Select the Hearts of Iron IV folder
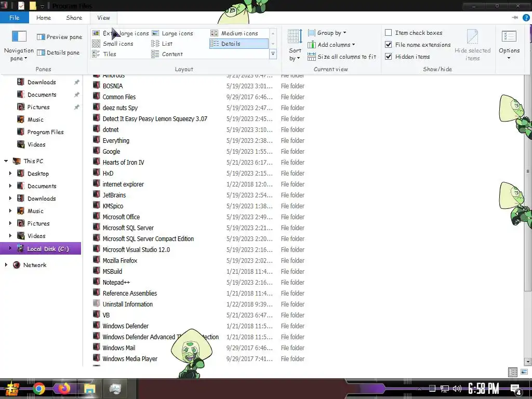The height and width of the screenshot is (399, 532). click(x=124, y=162)
